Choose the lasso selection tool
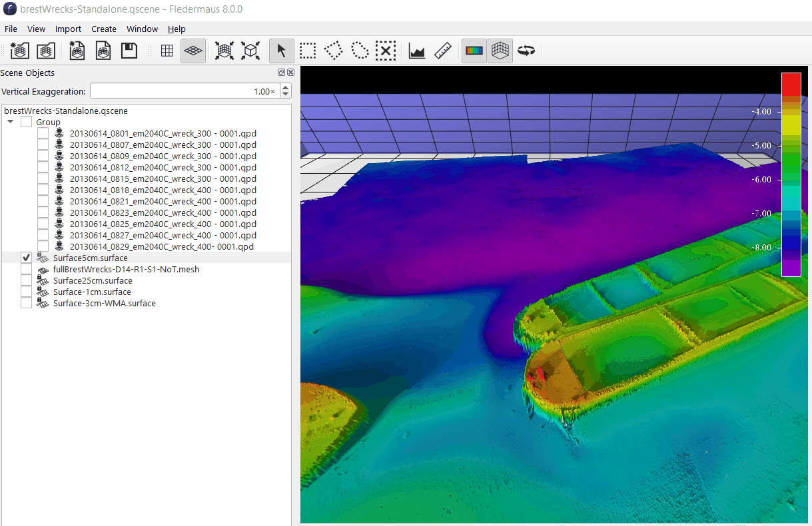 pos(360,51)
